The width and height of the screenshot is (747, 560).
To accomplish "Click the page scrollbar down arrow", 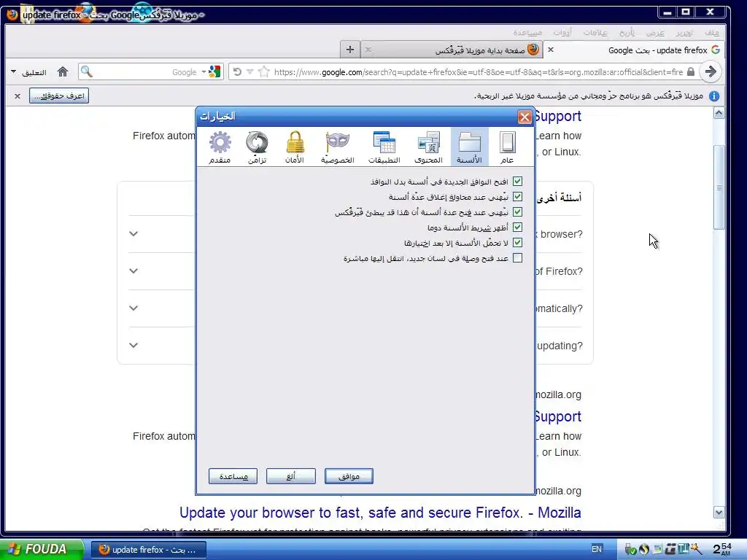I will (719, 513).
